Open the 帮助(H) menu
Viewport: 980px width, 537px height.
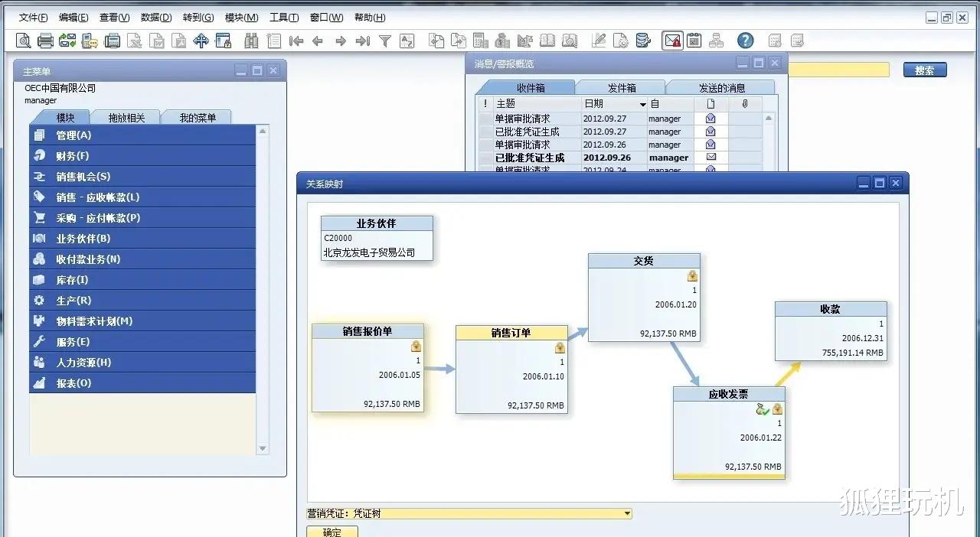(370, 18)
